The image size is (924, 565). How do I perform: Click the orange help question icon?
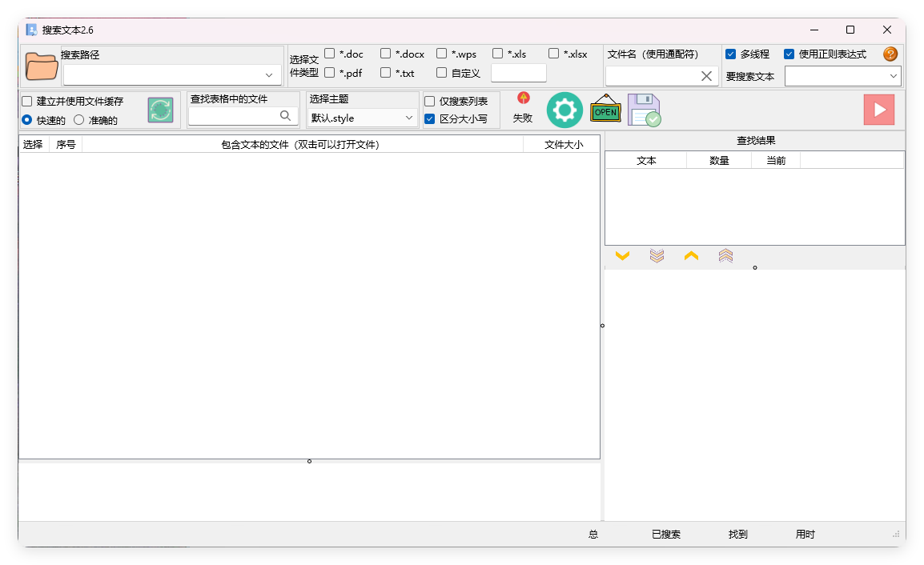coord(889,54)
